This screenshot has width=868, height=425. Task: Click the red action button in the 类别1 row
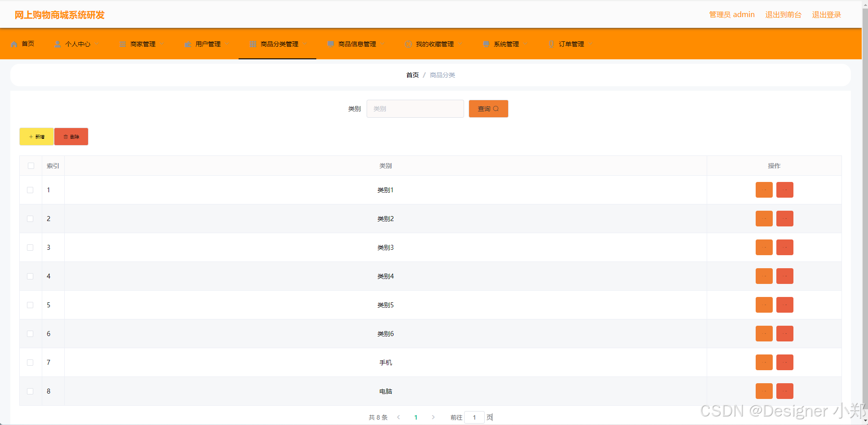[x=784, y=190]
